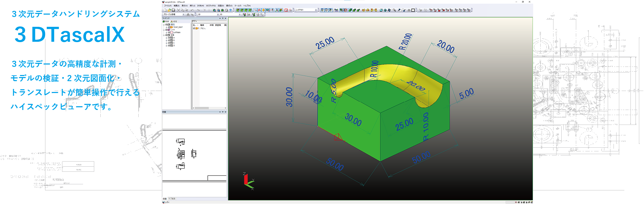This screenshot has height=204, width=644.
Task: Open the undo history dropdown arrow
Action: (x=195, y=10)
